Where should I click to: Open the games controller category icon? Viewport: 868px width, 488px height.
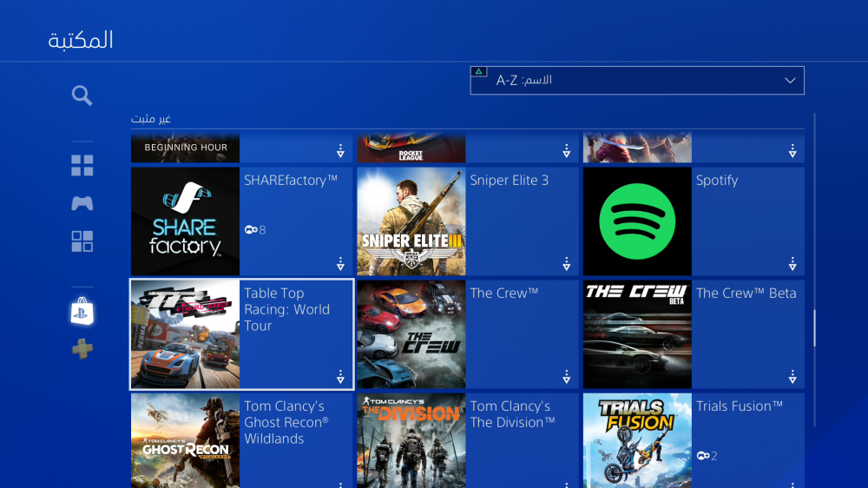coord(82,203)
